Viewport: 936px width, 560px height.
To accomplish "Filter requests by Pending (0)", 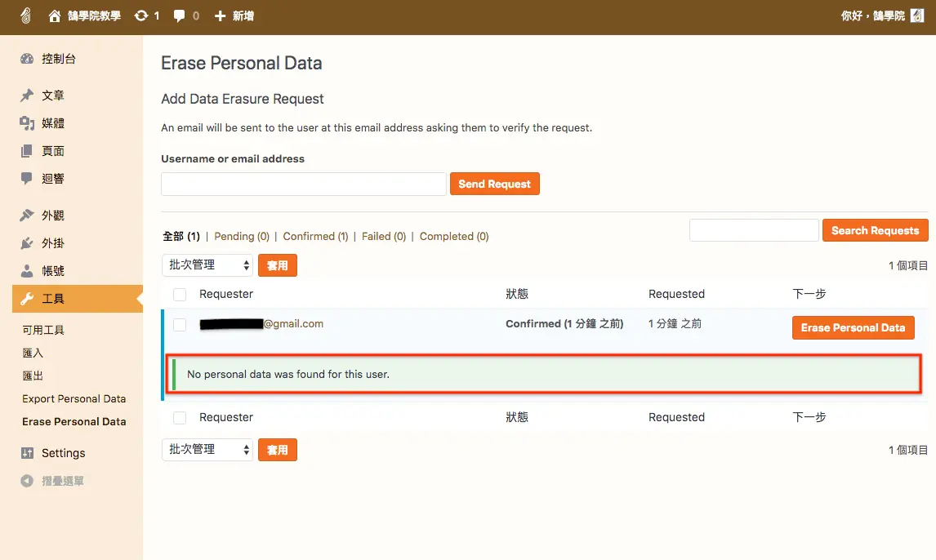I will 242,236.
